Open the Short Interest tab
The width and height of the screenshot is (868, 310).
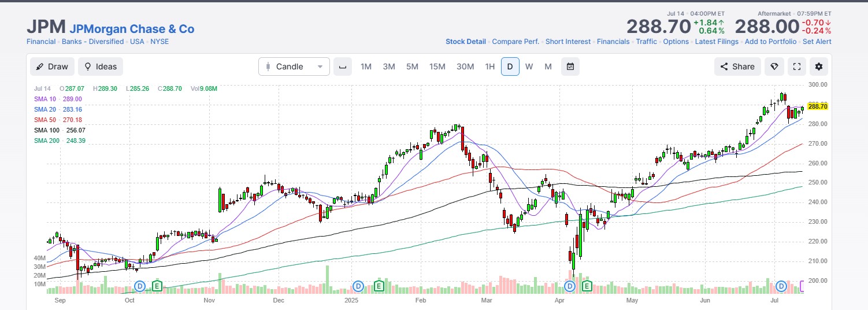pos(568,42)
